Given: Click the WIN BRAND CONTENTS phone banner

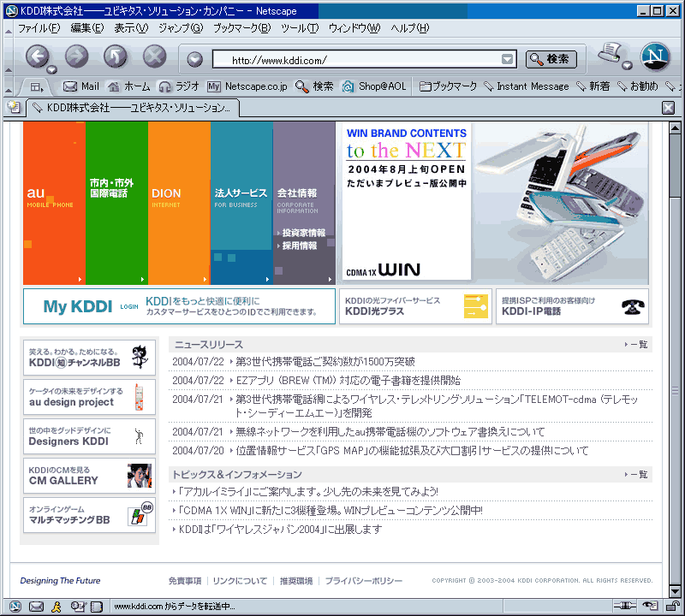Looking at the screenshot, I should click(491, 203).
